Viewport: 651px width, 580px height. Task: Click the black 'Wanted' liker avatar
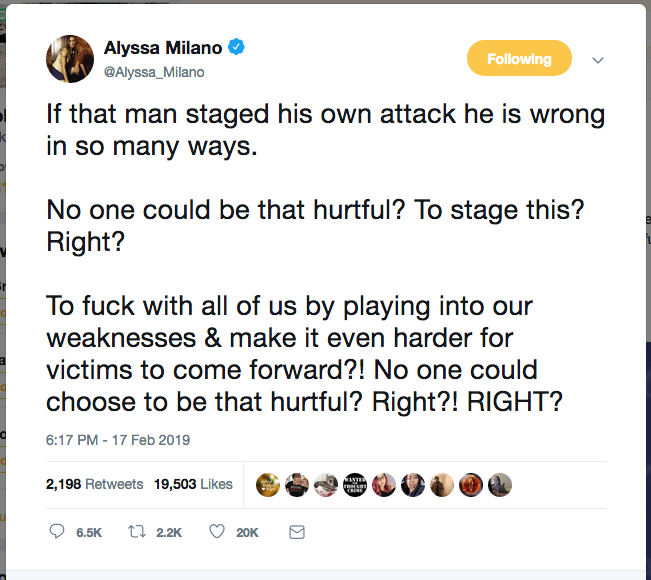coord(355,485)
